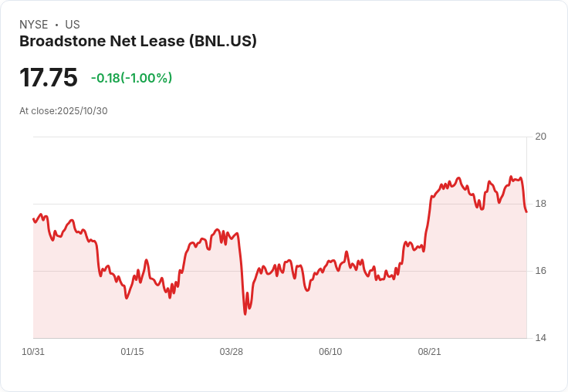The image size is (568, 392).
Task: Click the chart line start at 10/31
Action: [x=34, y=219]
